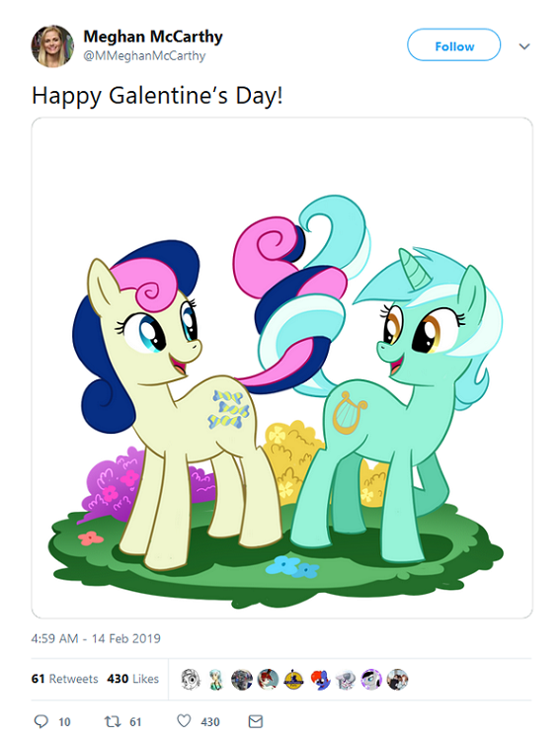Click the yellow circular liker avatar
This screenshot has width=560, height=742.
click(x=293, y=680)
